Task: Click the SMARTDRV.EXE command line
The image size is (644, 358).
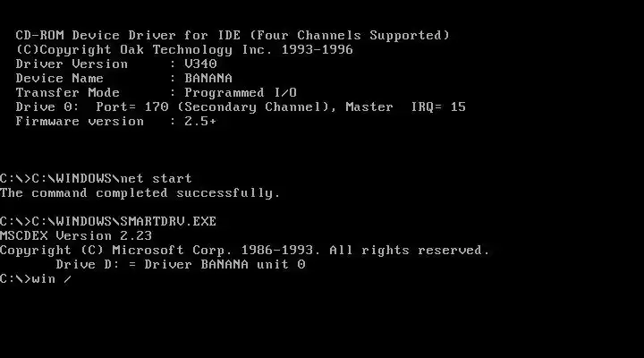Action: (108, 222)
